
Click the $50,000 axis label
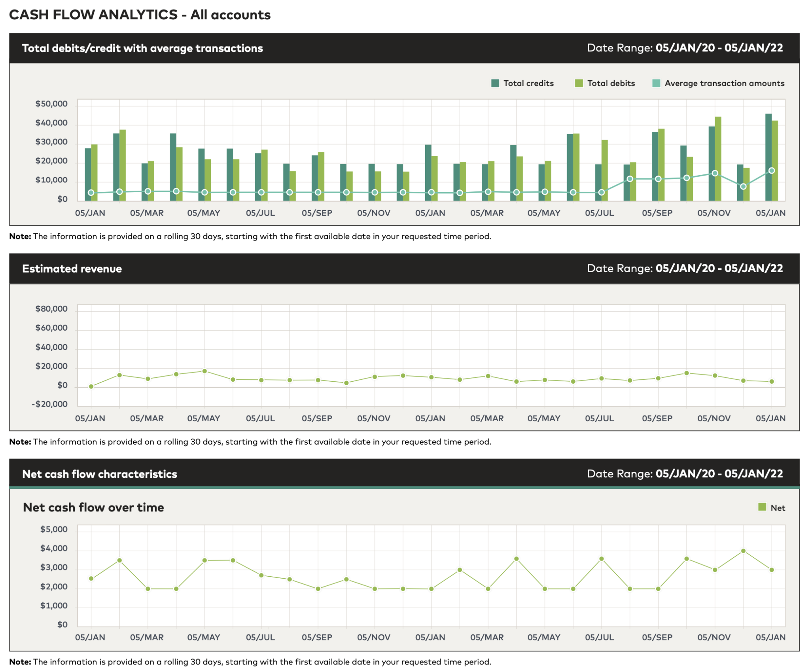click(51, 104)
